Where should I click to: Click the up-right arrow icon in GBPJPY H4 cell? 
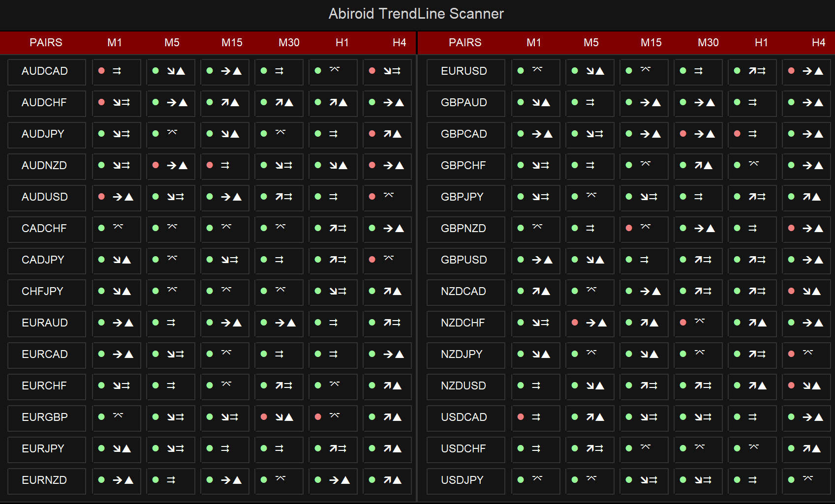click(x=807, y=197)
